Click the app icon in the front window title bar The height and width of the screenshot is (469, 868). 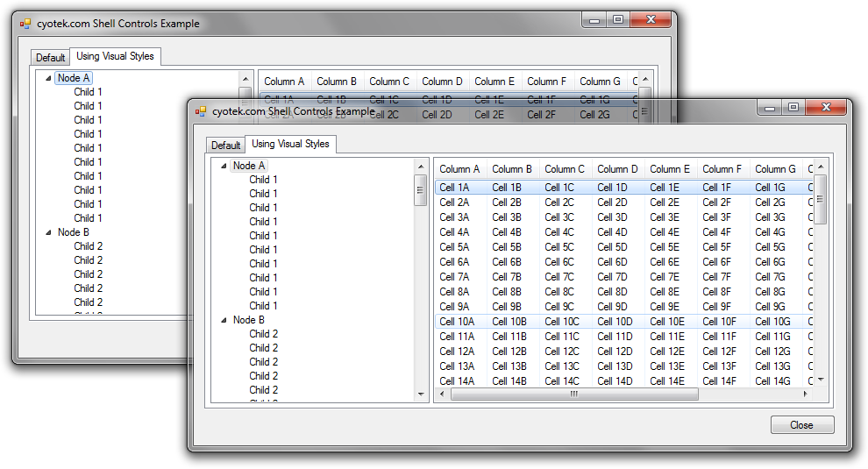point(201,111)
